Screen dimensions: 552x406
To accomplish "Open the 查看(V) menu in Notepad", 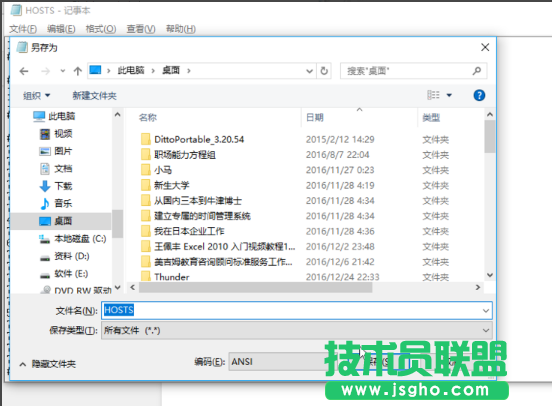I will [141, 29].
